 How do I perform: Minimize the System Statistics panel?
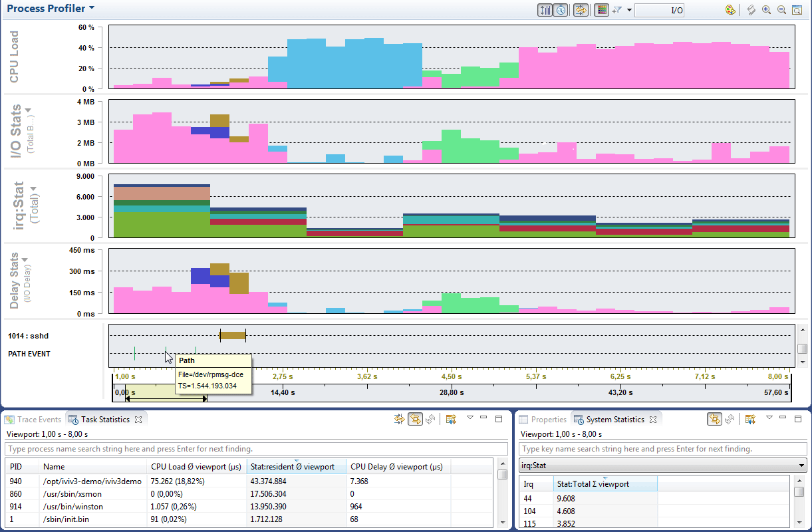783,418
